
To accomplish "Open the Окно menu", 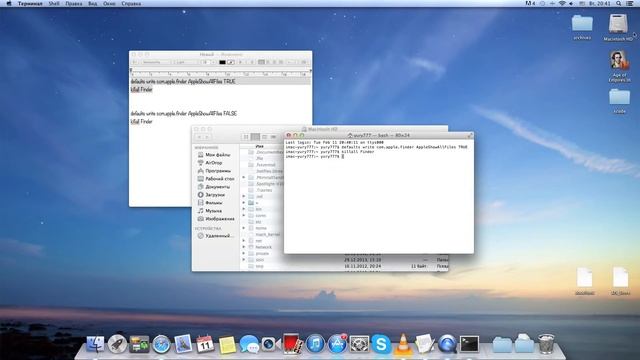I will (109, 3).
